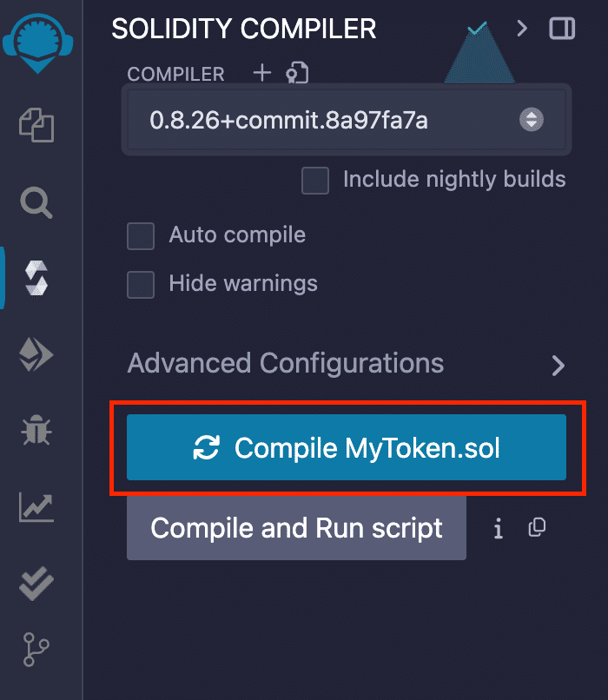
Task: Enable the Auto compile checkbox
Action: coord(141,236)
